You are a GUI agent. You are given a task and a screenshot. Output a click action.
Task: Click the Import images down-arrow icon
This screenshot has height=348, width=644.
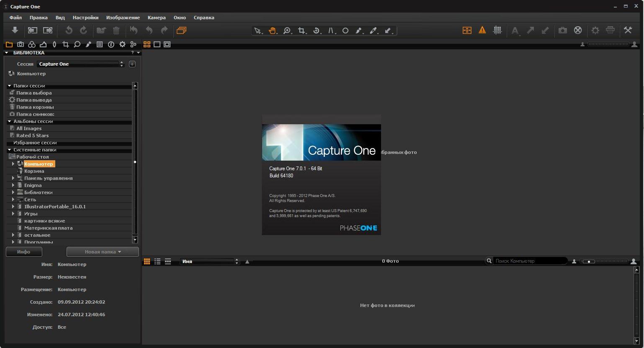[15, 30]
